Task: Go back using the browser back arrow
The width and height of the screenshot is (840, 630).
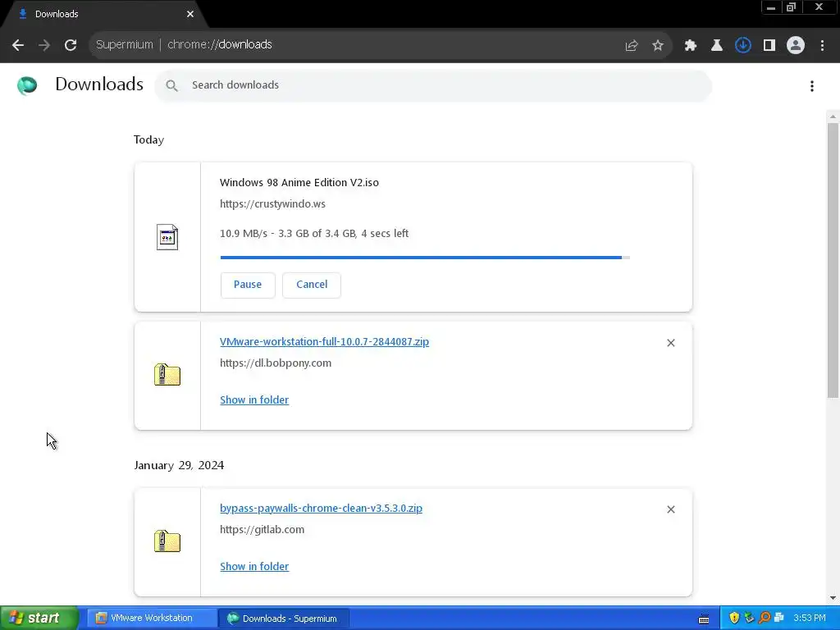Action: [18, 45]
